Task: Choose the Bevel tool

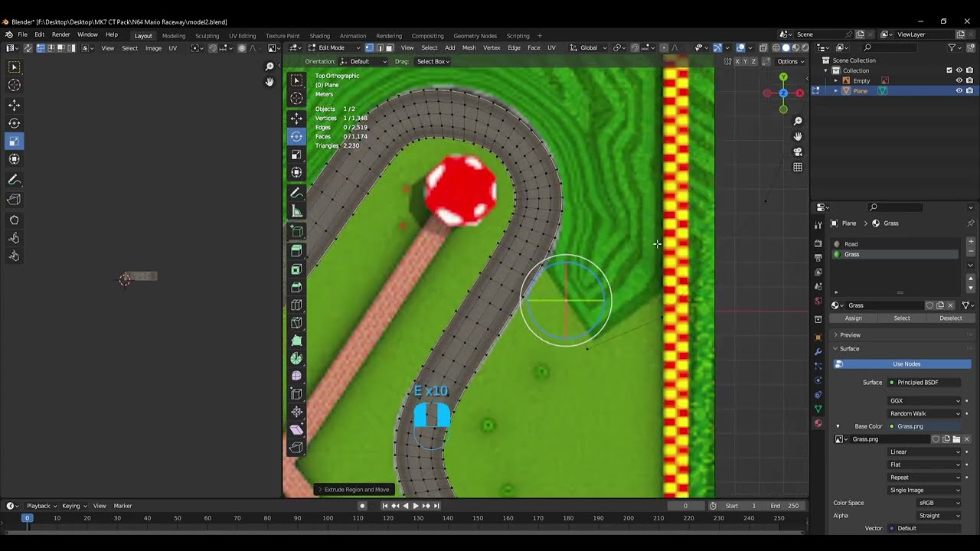Action: [296, 287]
